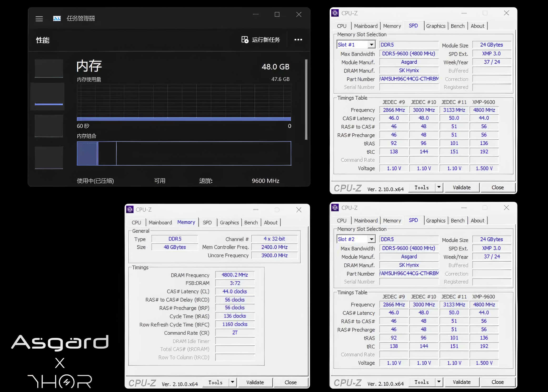Click Command Rate value 2T
The image size is (548, 392).
pos(235,333)
